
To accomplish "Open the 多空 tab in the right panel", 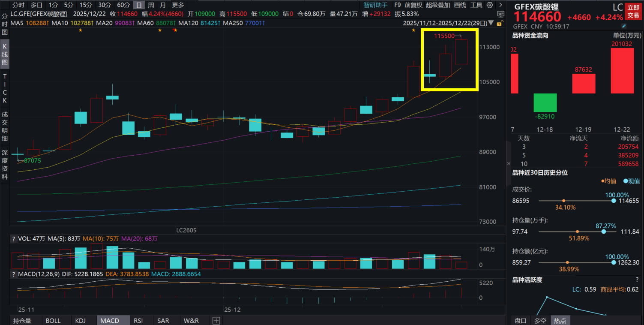I will tap(540, 321).
